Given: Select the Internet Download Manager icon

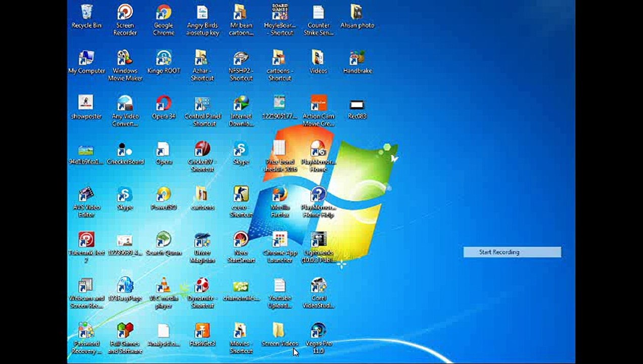Looking at the screenshot, I should point(241,111).
